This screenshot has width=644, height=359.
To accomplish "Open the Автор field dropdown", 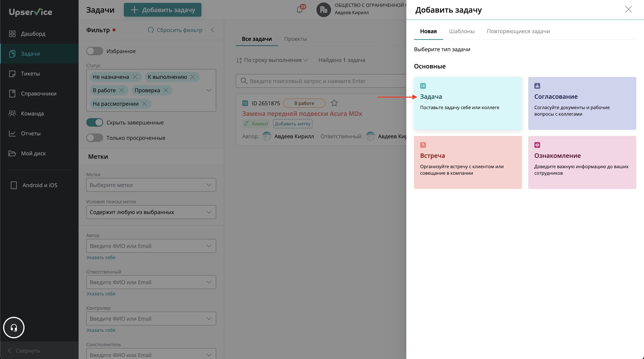I will click(x=151, y=246).
